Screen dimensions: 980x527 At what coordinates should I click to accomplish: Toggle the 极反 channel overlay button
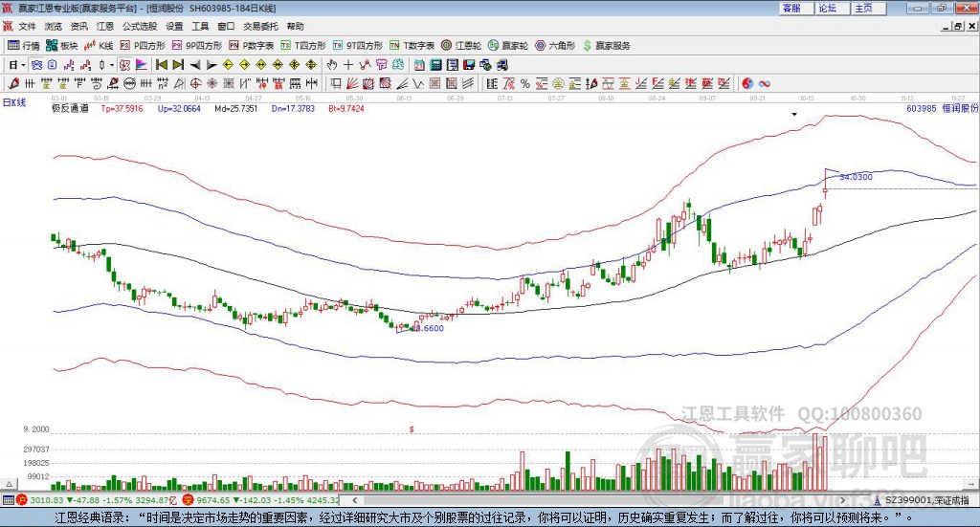click(124, 65)
